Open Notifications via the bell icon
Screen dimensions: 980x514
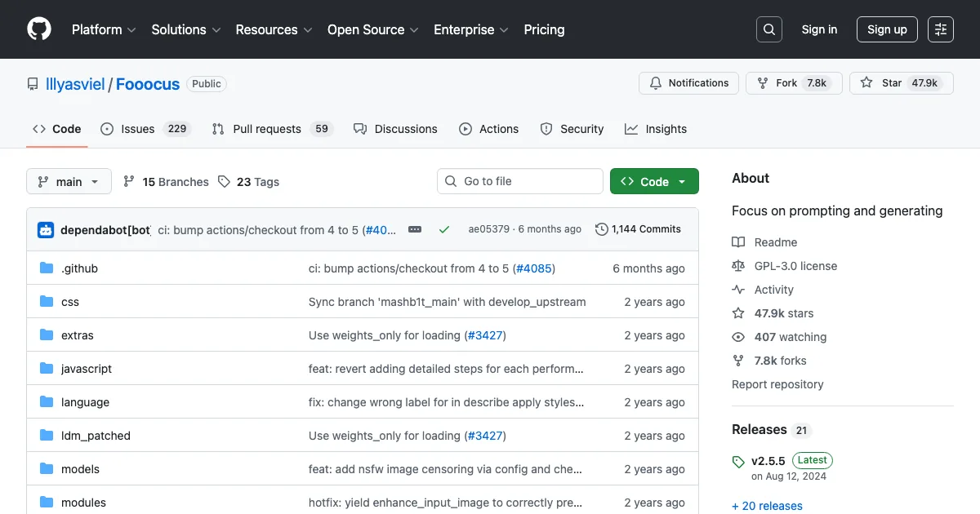(x=654, y=82)
